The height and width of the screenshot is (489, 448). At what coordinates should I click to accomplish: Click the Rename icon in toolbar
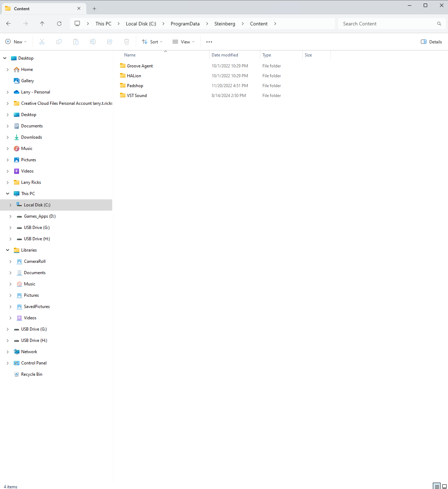click(93, 42)
